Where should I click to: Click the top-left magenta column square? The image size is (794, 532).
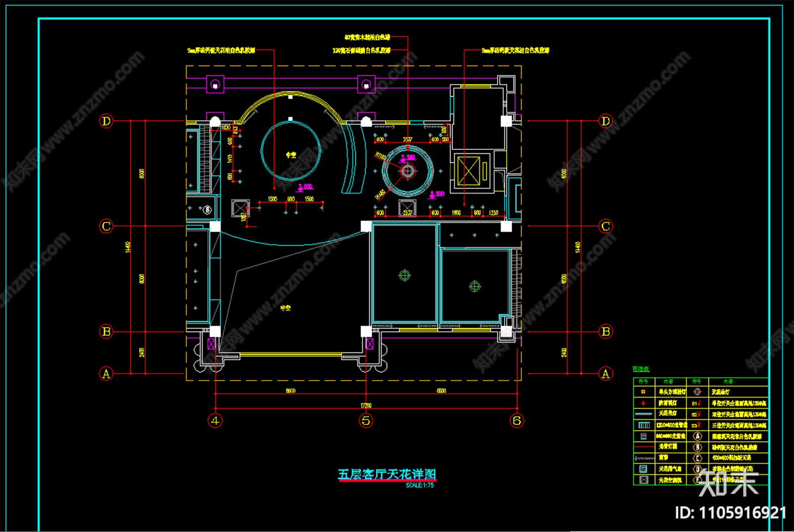point(215,84)
